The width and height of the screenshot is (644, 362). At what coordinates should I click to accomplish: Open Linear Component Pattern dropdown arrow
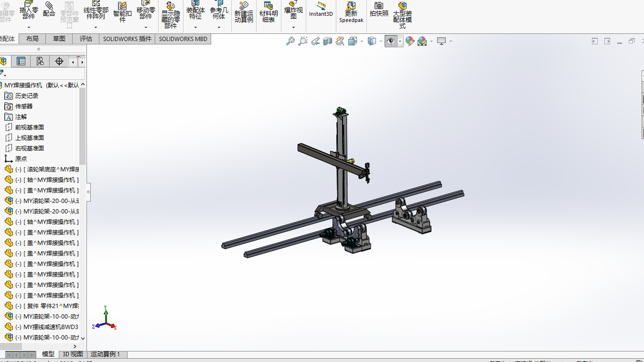96,27
